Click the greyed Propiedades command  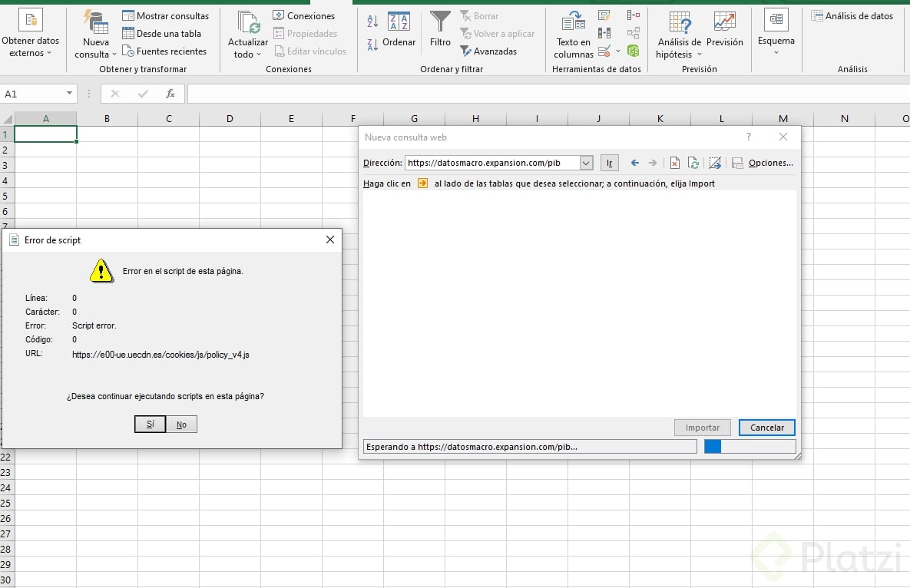[305, 34]
